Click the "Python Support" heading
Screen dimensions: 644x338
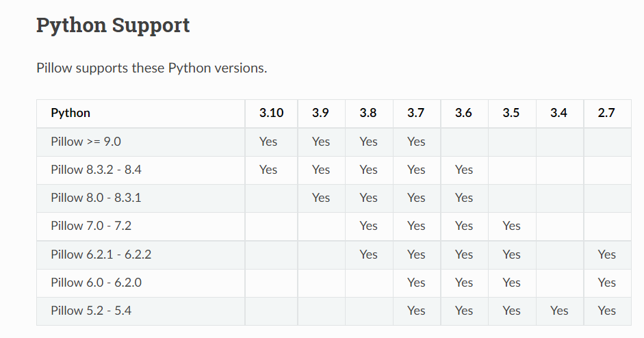click(x=113, y=25)
